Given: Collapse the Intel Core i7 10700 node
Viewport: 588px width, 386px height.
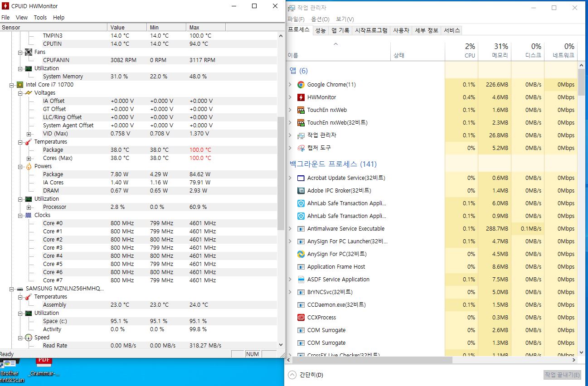Looking at the screenshot, I should click(12, 85).
